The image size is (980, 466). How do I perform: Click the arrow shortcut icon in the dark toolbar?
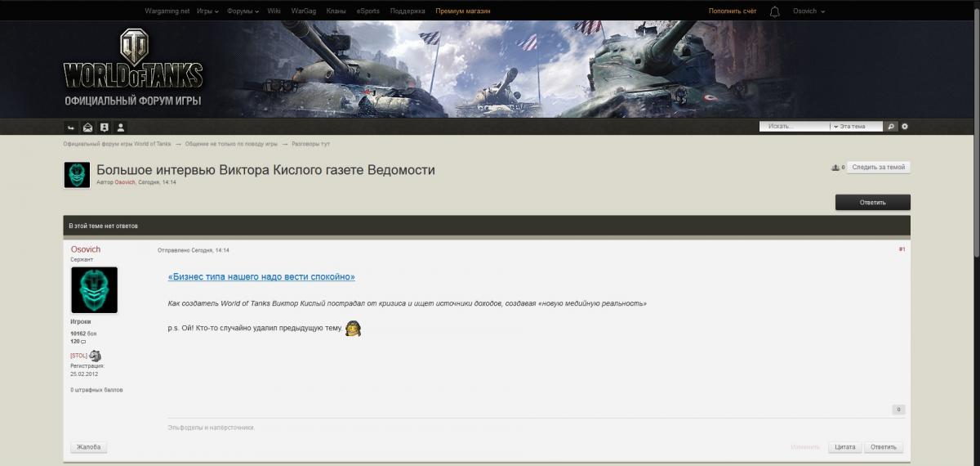pos(71,127)
